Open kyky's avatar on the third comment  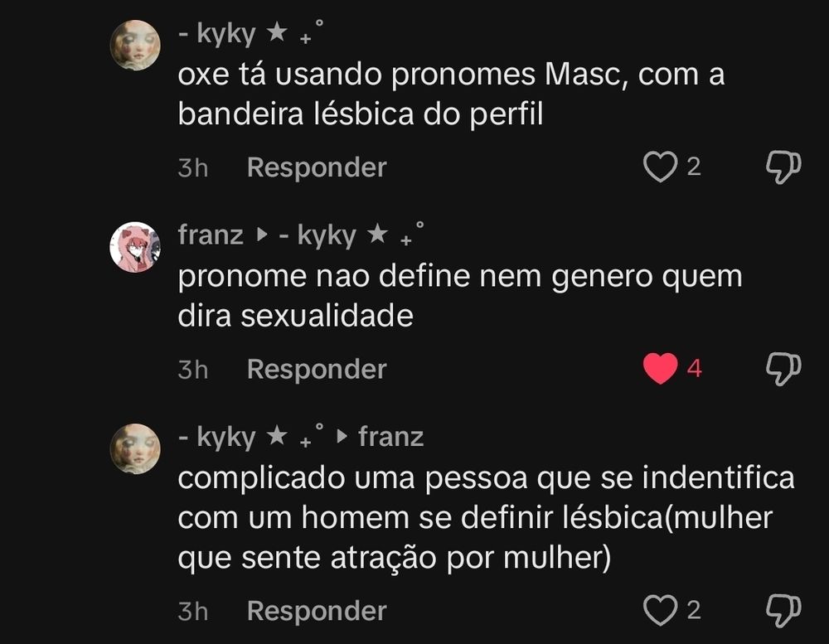click(x=135, y=448)
